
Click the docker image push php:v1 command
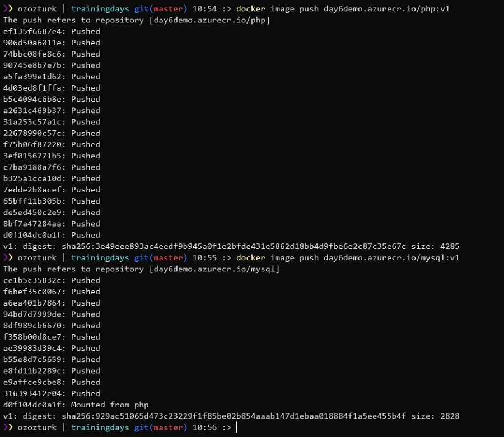[x=343, y=9]
